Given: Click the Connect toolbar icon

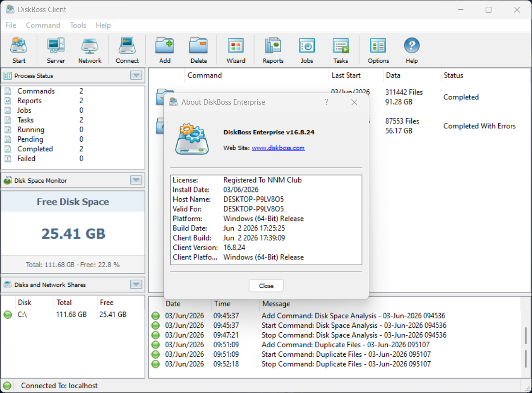Looking at the screenshot, I should [x=127, y=46].
